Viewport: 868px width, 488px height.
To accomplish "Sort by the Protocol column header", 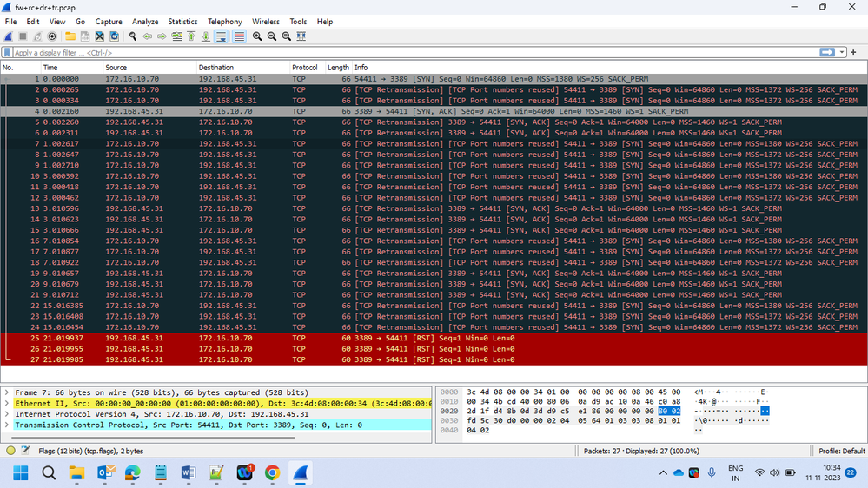I will [x=308, y=68].
